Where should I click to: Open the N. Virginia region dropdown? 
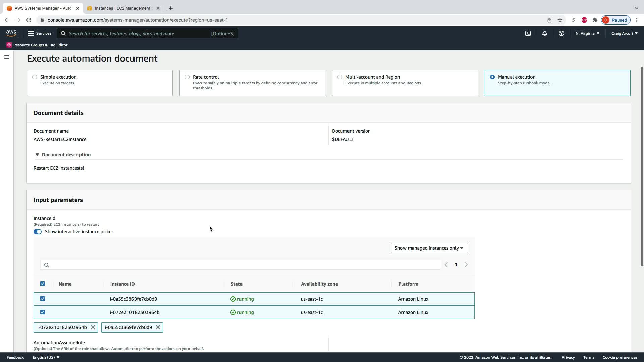pos(587,33)
